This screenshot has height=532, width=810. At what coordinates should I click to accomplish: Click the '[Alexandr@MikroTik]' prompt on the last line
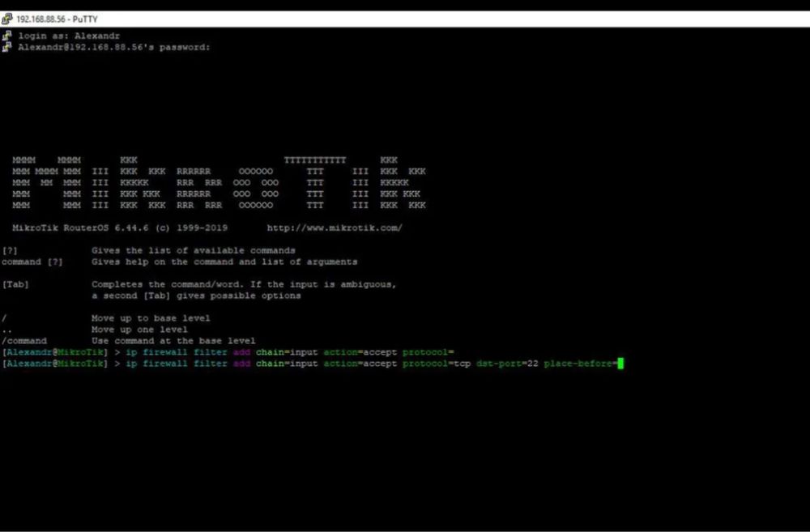55,364
